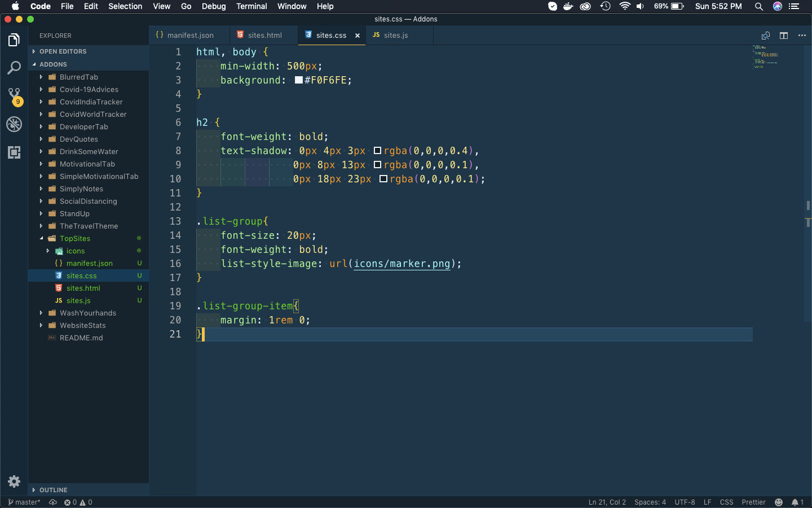812x508 pixels.
Task: Open sites.html file in explorer
Action: (89, 288)
